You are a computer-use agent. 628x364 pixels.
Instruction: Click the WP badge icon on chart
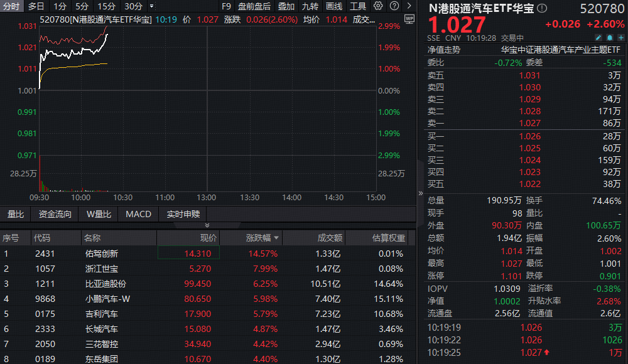tap(409, 19)
